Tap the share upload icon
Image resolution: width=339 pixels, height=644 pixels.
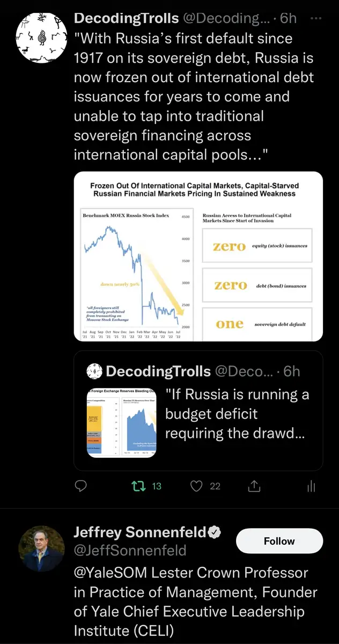254,486
